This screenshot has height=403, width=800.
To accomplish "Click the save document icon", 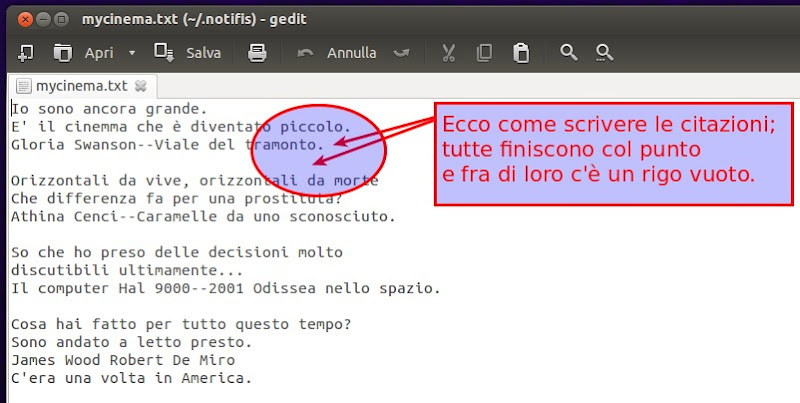I will point(164,53).
